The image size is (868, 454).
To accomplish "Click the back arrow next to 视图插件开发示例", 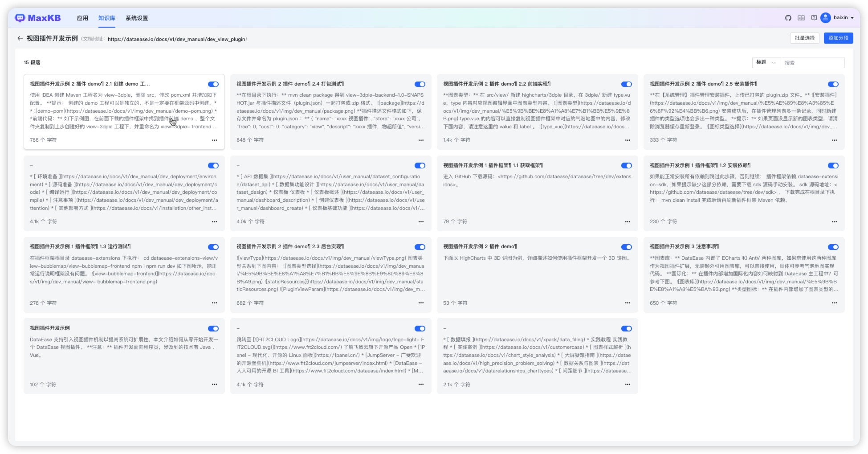I will tap(19, 39).
